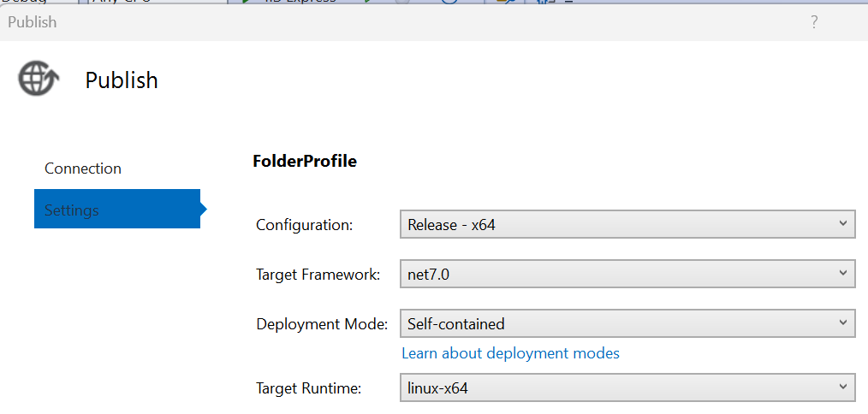Screen dimensions: 868x414
Task: Click the chevron arrow on Target Framework dropdown
Action: pos(842,273)
